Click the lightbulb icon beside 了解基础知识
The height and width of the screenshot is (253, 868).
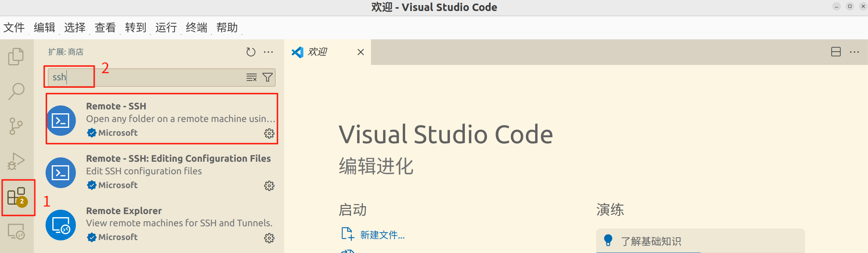coord(608,240)
